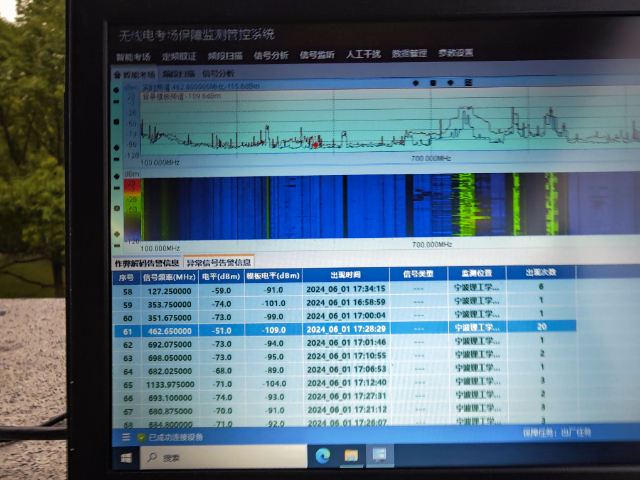Select 人工干扰 in the top menu
The image size is (640, 480).
tap(363, 54)
